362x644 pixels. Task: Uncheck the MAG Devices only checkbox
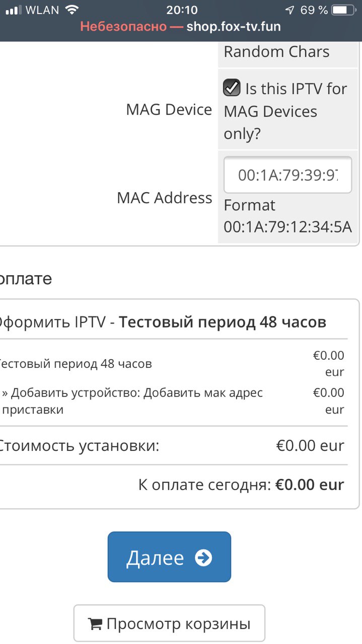(x=232, y=88)
